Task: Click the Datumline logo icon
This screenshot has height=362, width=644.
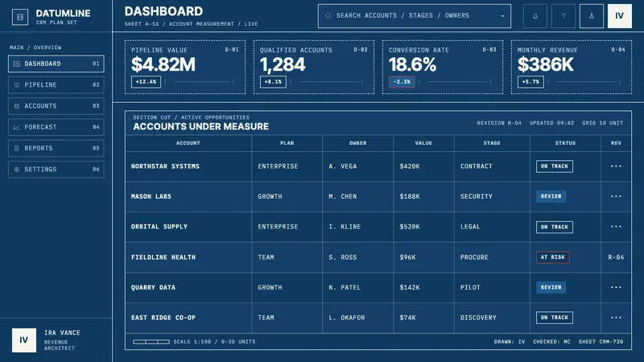Action: 19,17
